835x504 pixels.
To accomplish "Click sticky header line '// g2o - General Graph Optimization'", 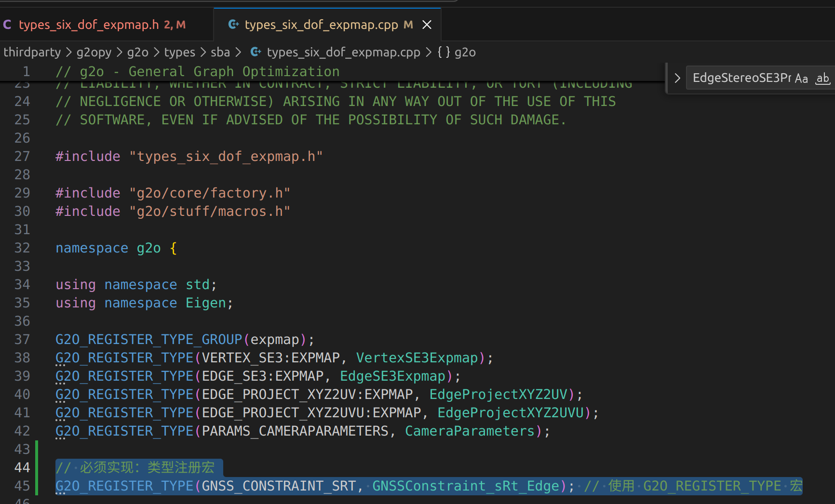I will [x=198, y=71].
